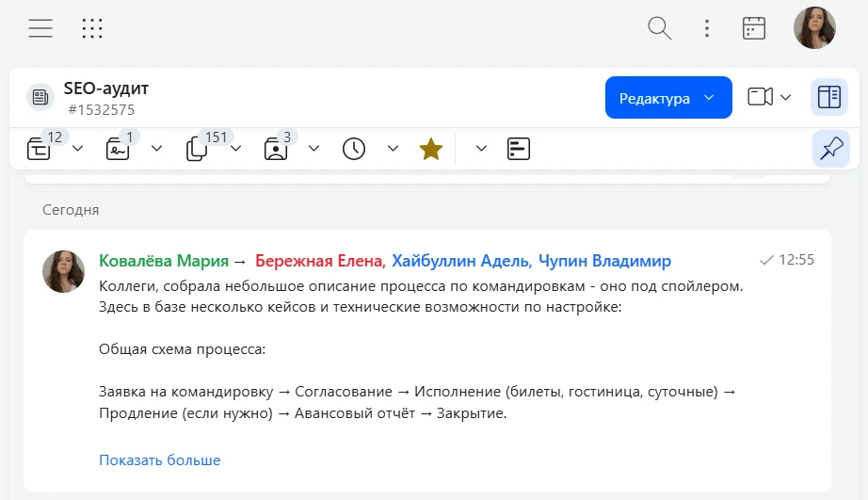Image resolution: width=868 pixels, height=500 pixels.
Task: Open the hamburger main menu
Action: (40, 28)
